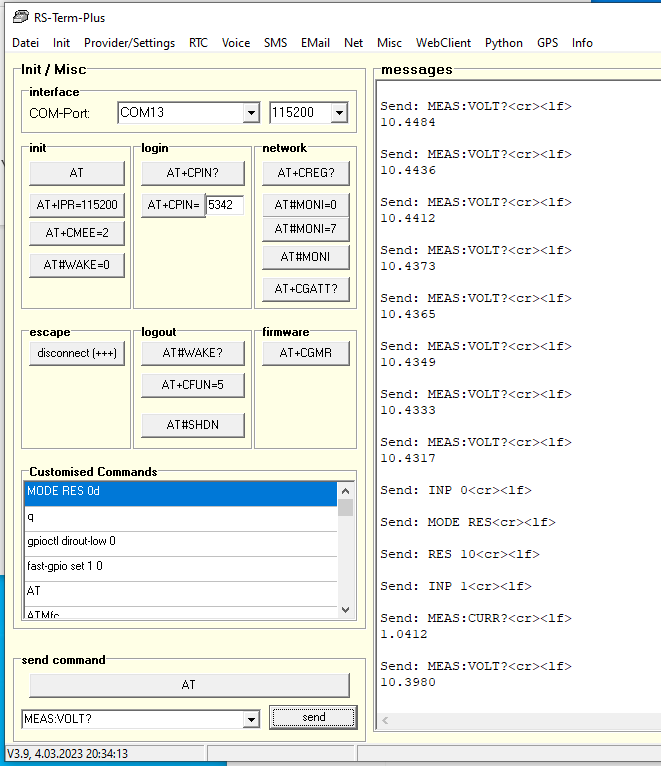Open the send command history dropdown

point(250,719)
